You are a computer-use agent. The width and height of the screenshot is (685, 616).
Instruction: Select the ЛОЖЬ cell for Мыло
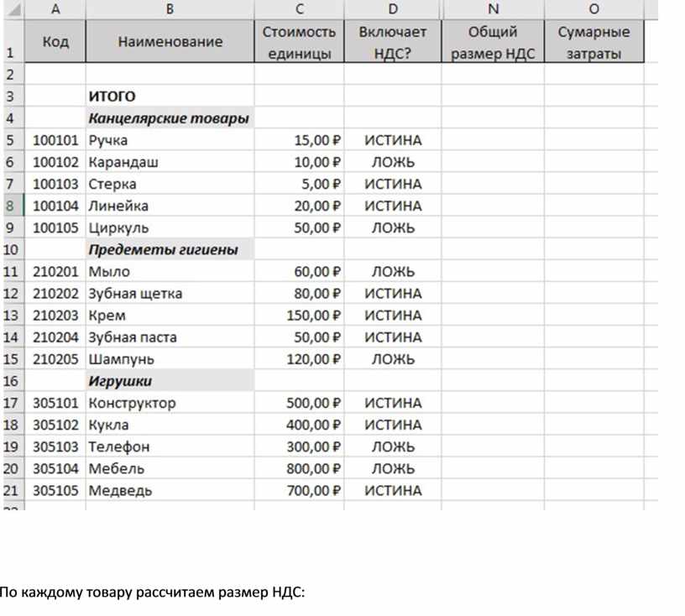point(393,271)
